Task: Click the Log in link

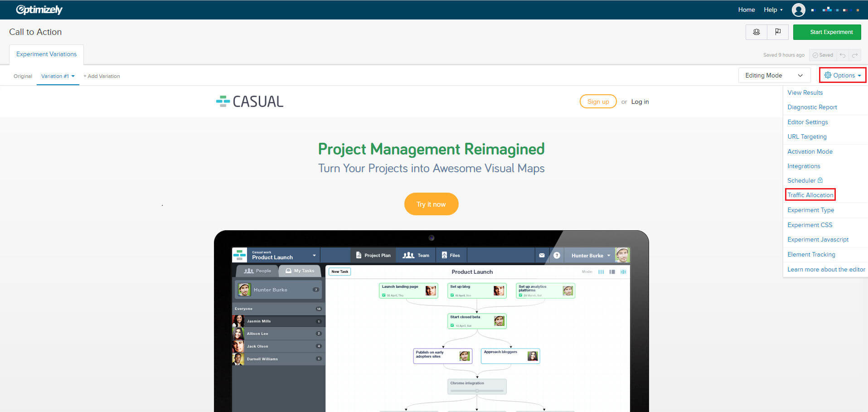Action: (x=640, y=102)
